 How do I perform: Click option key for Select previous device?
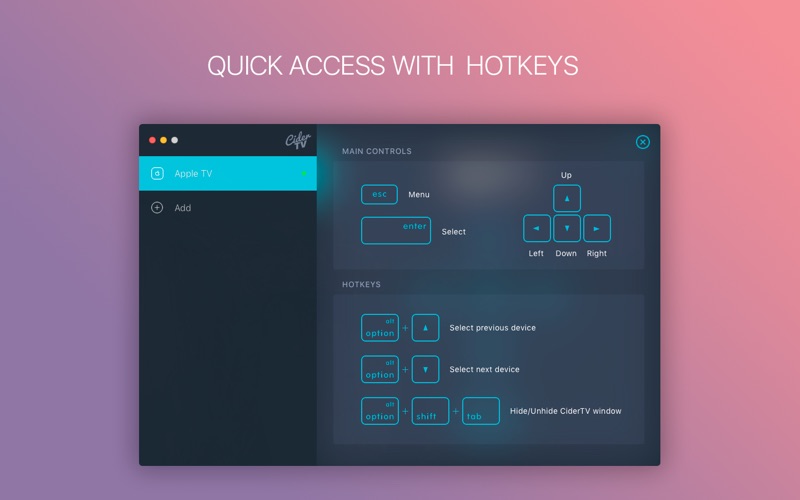coord(380,328)
